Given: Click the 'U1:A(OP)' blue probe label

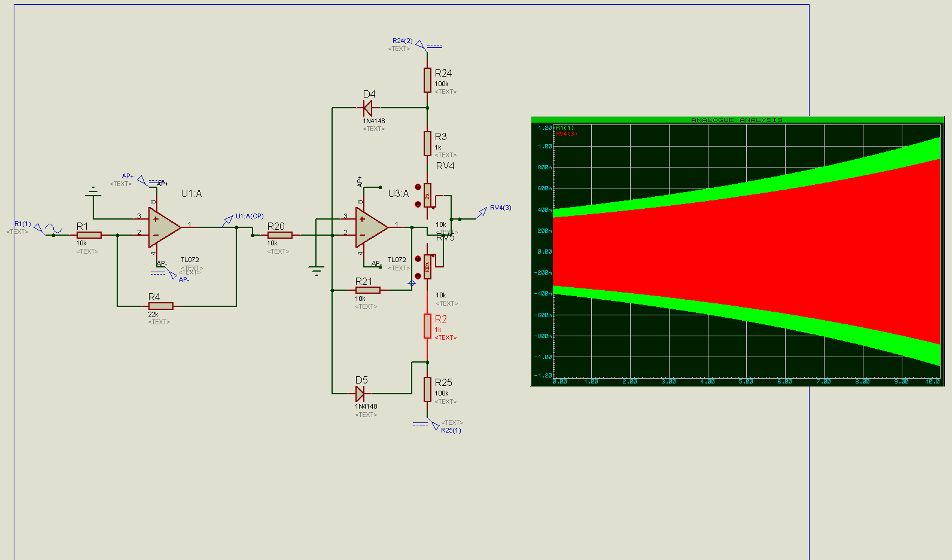Looking at the screenshot, I should pos(250,217).
